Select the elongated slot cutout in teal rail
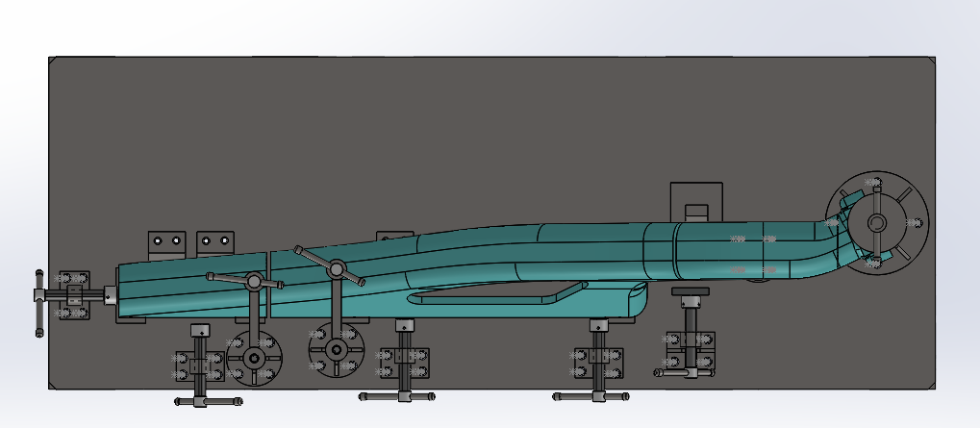 (497, 293)
